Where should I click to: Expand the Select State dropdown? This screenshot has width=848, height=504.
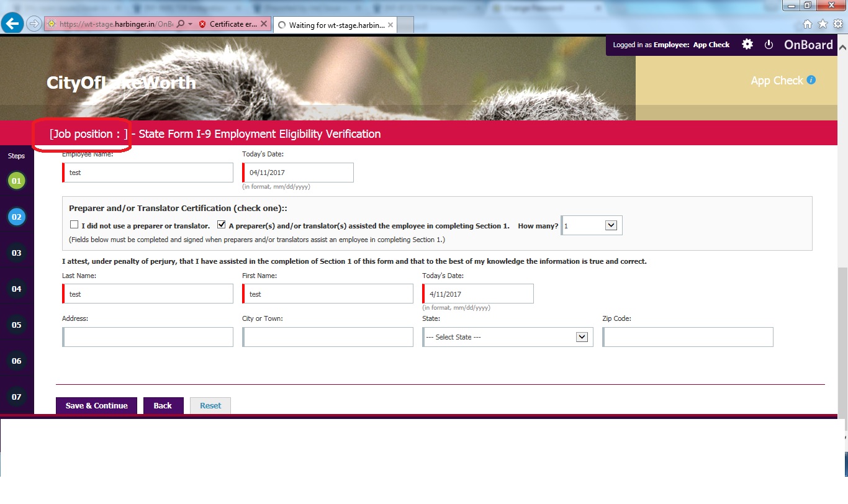point(582,337)
